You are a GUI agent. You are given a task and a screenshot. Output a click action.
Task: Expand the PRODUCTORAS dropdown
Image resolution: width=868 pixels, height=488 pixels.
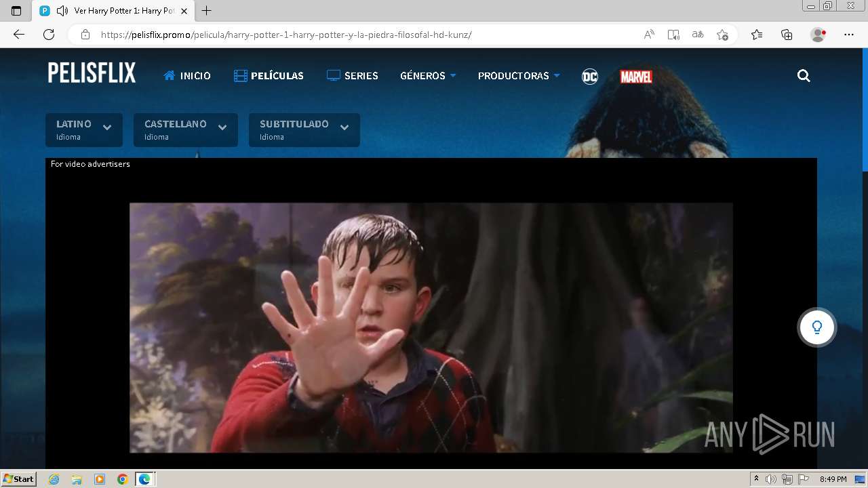pyautogui.click(x=519, y=76)
